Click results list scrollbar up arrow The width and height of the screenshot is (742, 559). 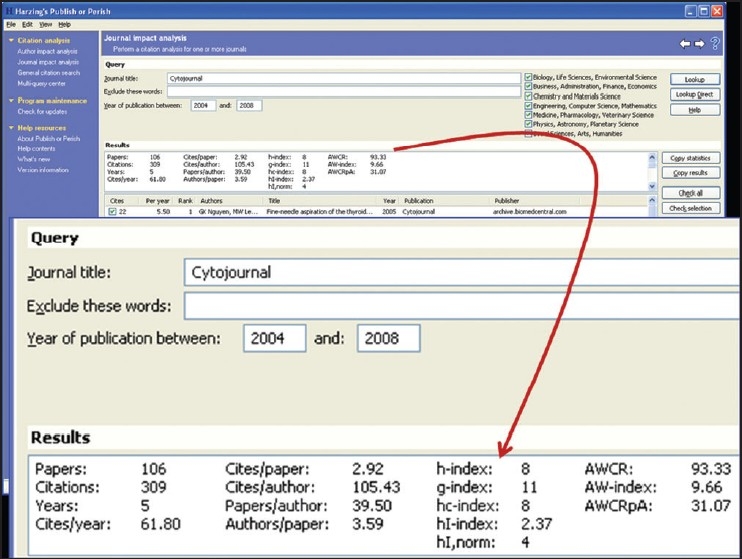652,200
